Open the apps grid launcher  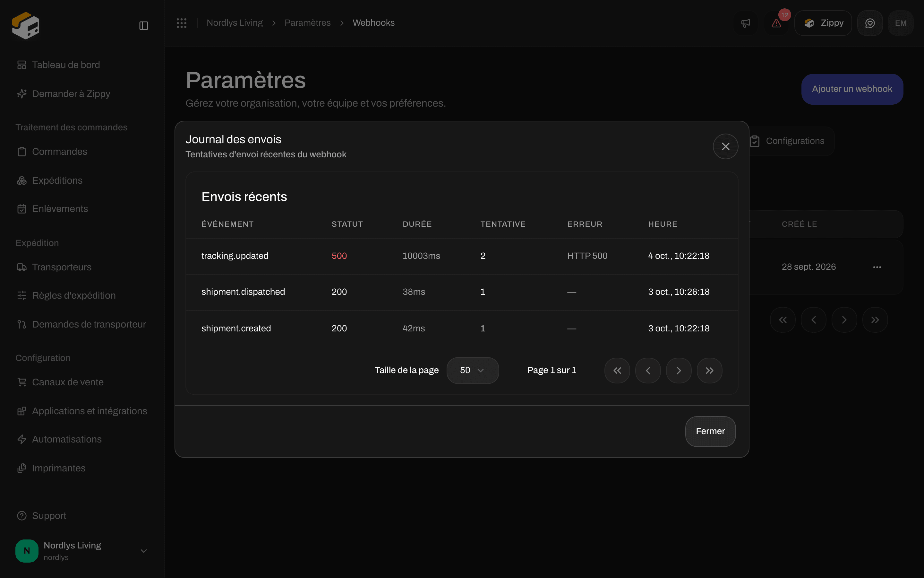(x=181, y=23)
